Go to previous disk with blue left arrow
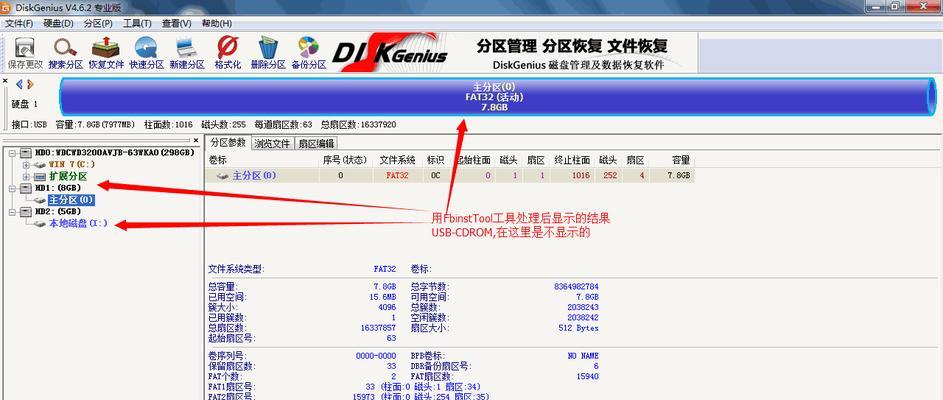943x400 pixels. pos(19,84)
